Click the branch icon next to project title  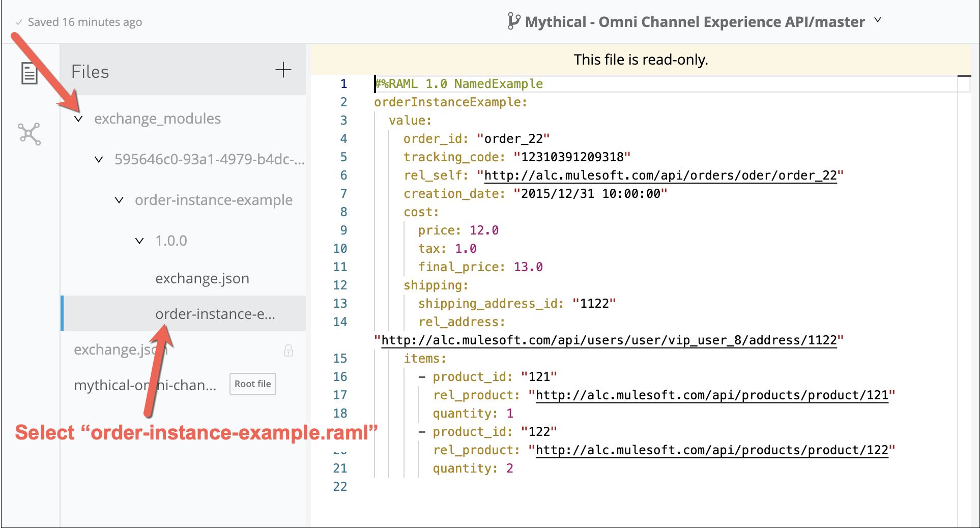[513, 21]
